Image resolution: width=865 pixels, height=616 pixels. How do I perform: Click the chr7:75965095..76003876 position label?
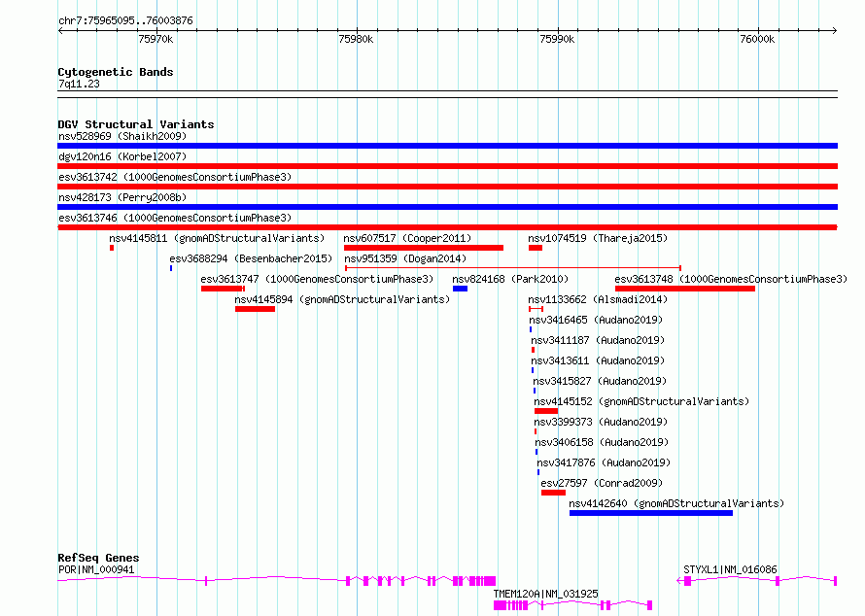pos(125,20)
